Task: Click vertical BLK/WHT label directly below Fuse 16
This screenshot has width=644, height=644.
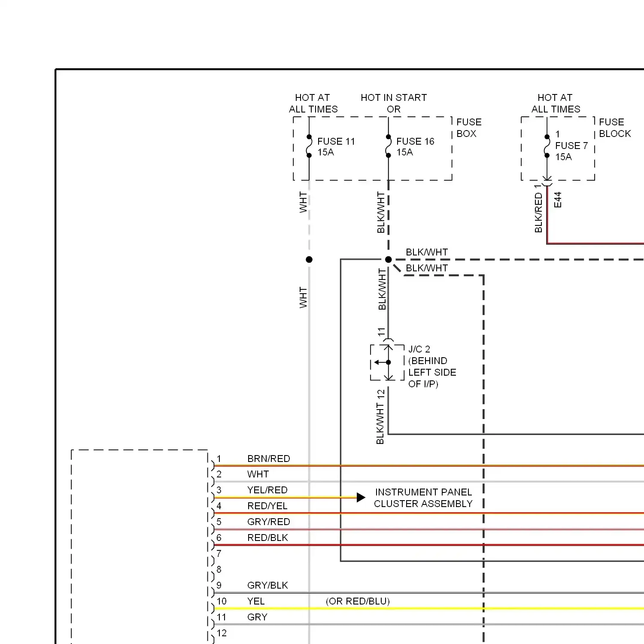Action: click(381, 212)
